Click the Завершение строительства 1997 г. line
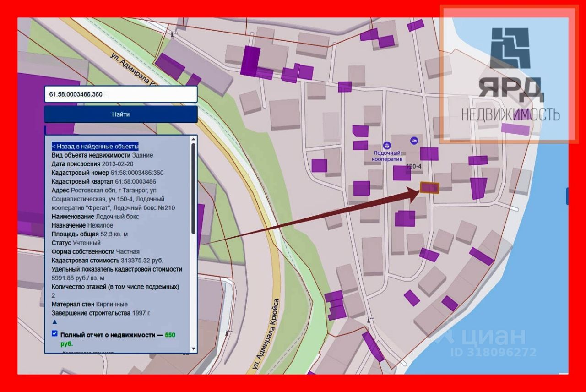Screen dimensions: 586x392 point(101,313)
